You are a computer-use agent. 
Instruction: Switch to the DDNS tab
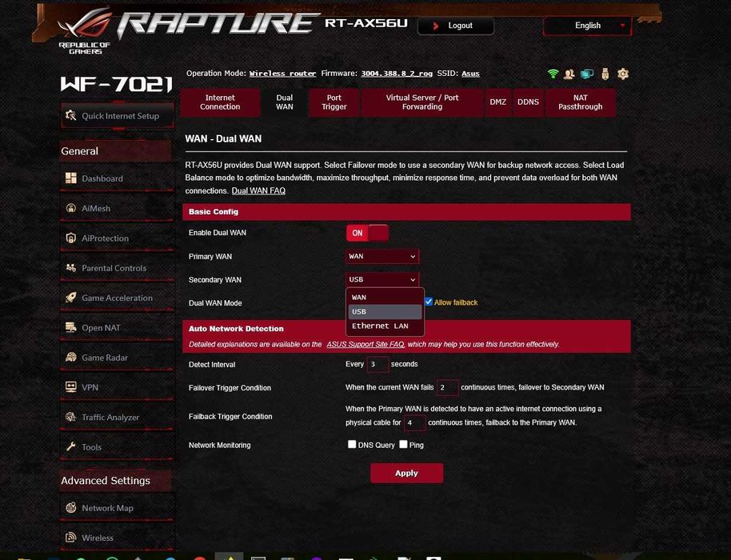tap(528, 102)
